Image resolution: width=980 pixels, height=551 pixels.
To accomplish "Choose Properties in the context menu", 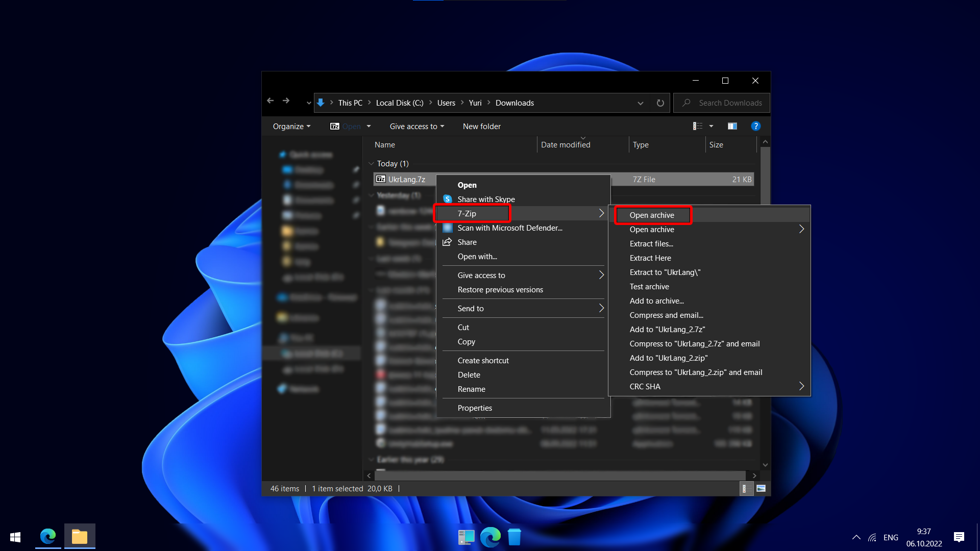I will (474, 408).
